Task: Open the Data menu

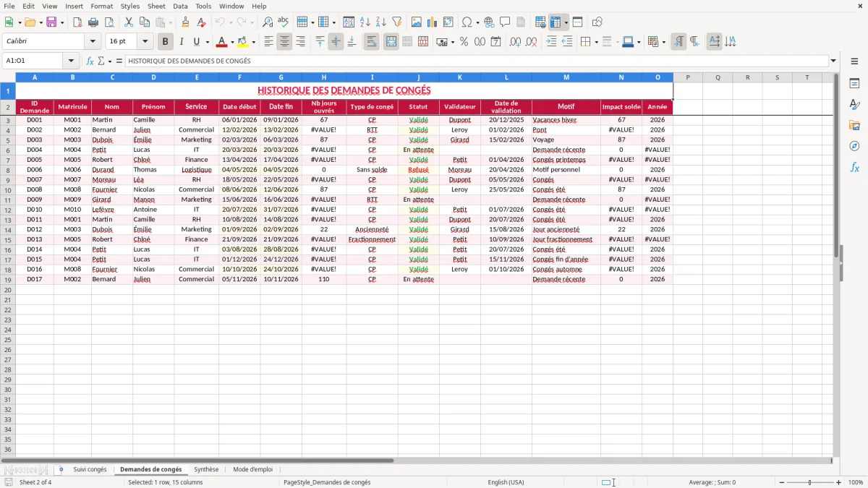Action: (x=180, y=6)
